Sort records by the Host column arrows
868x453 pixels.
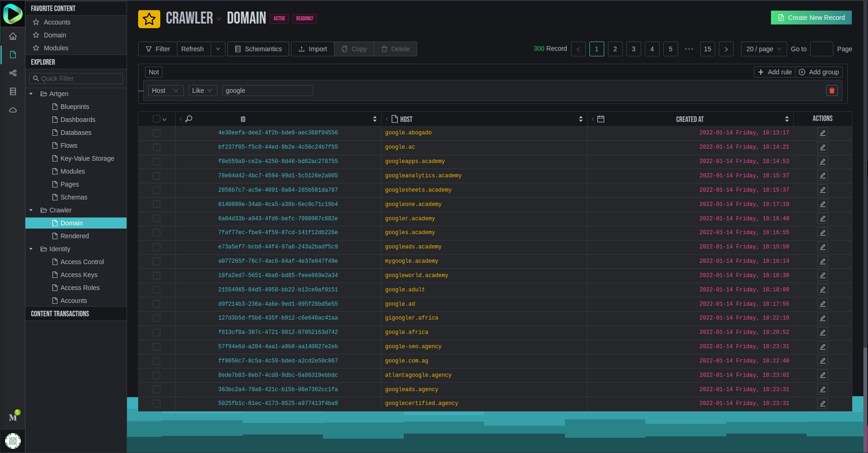[x=581, y=119]
